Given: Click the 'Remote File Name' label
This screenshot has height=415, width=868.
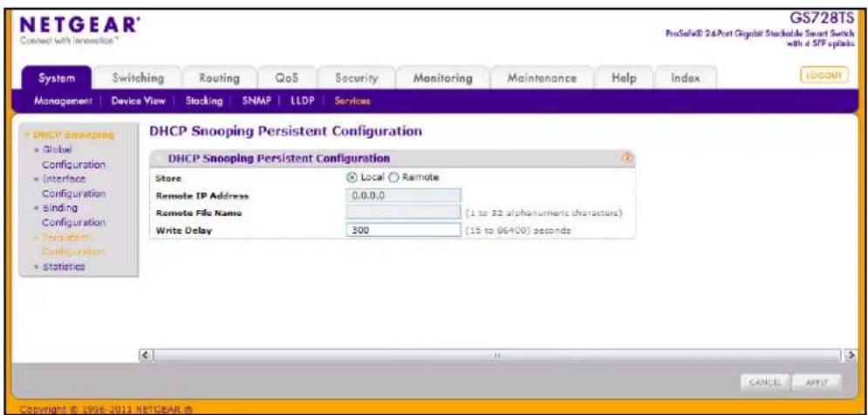Looking at the screenshot, I should 200,213.
